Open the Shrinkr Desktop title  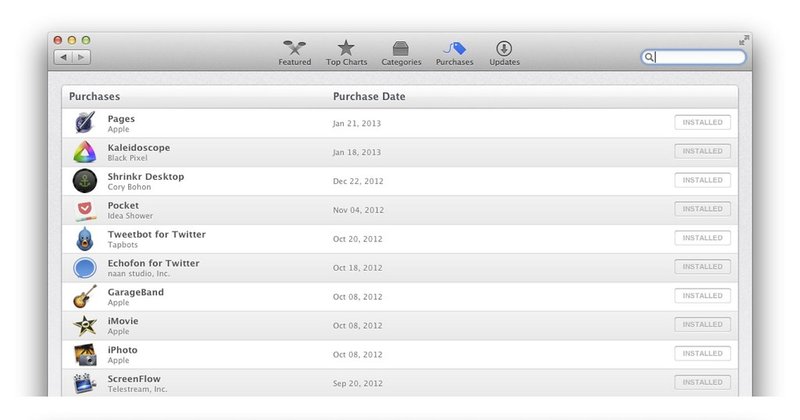click(x=145, y=177)
